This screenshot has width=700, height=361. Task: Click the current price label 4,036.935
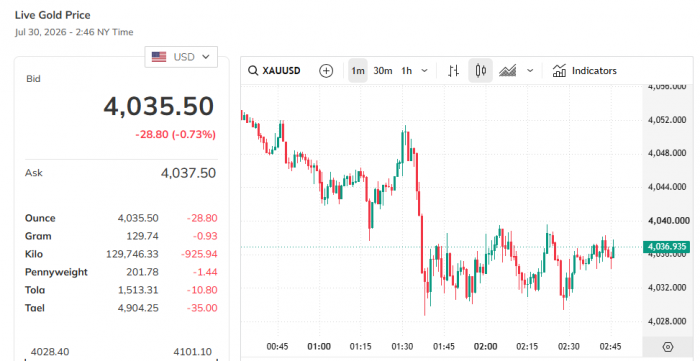pyautogui.click(x=667, y=246)
